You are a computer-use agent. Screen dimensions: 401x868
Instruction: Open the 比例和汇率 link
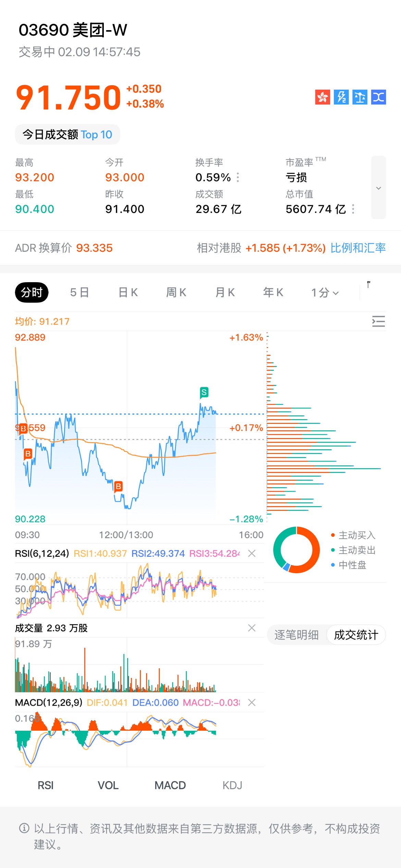pyautogui.click(x=358, y=248)
